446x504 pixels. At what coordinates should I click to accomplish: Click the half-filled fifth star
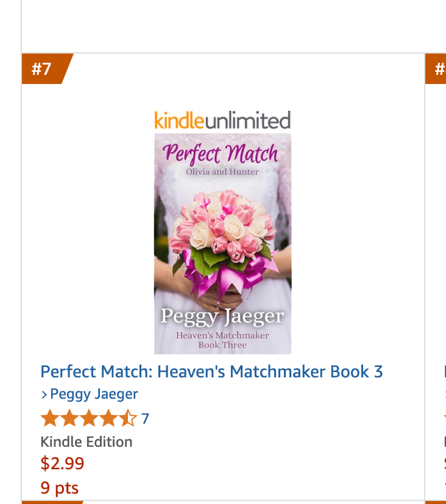click(x=129, y=419)
